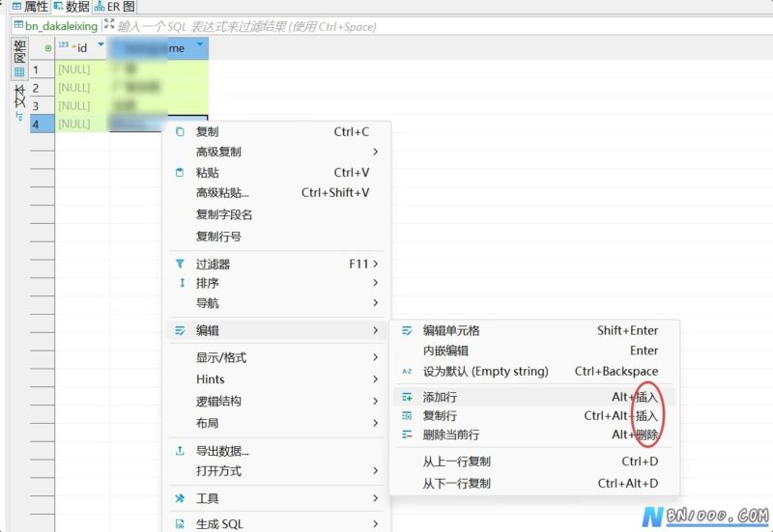
Task: Switch to the ER 图 tab
Action: click(x=114, y=7)
